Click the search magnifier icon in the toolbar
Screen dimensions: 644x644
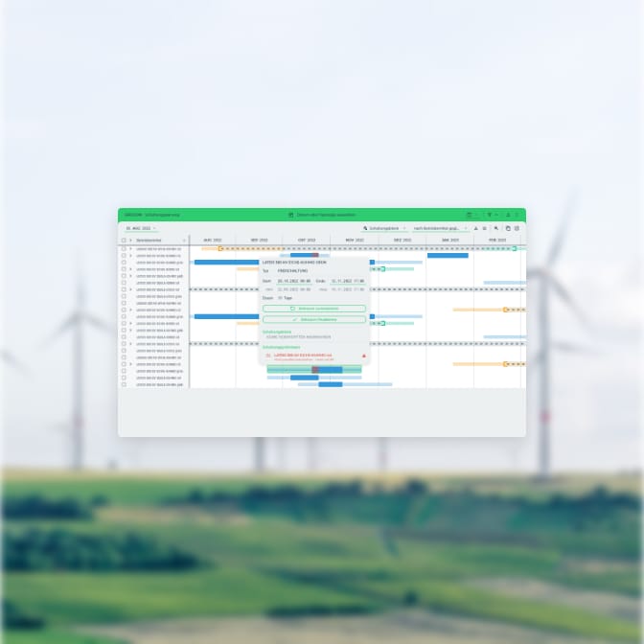tap(495, 229)
